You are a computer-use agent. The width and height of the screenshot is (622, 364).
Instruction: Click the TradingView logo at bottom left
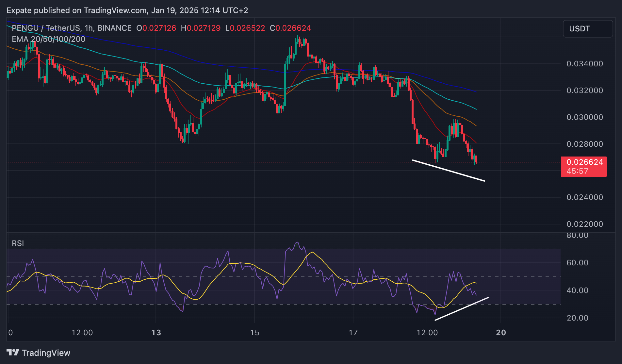point(39,353)
